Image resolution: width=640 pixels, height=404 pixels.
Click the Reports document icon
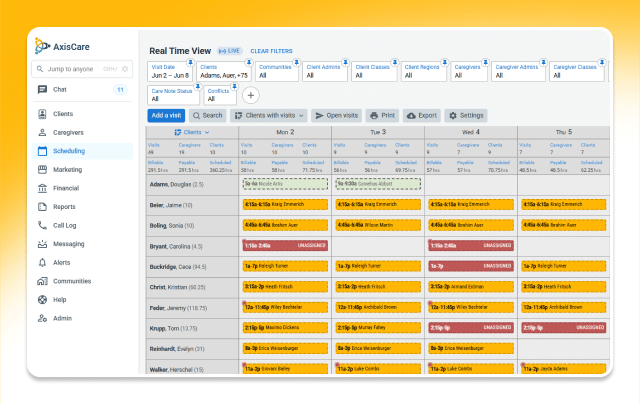(x=42, y=207)
